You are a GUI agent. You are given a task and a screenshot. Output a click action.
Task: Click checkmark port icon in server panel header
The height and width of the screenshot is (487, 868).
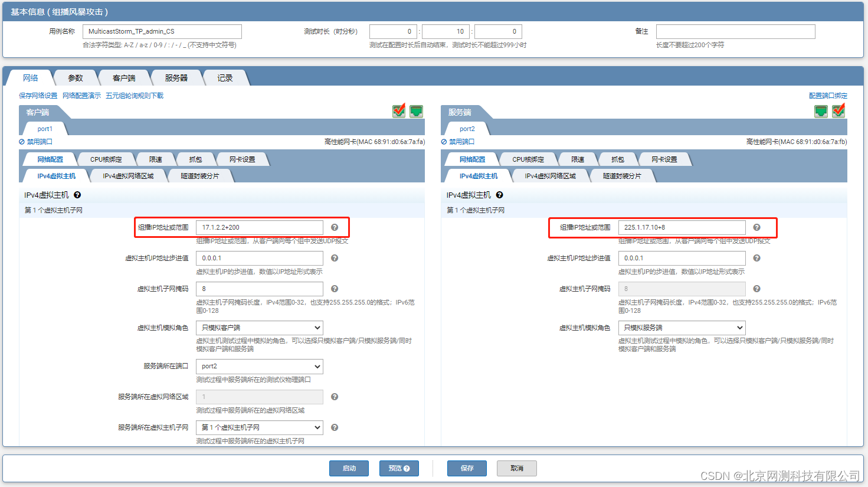pos(838,111)
